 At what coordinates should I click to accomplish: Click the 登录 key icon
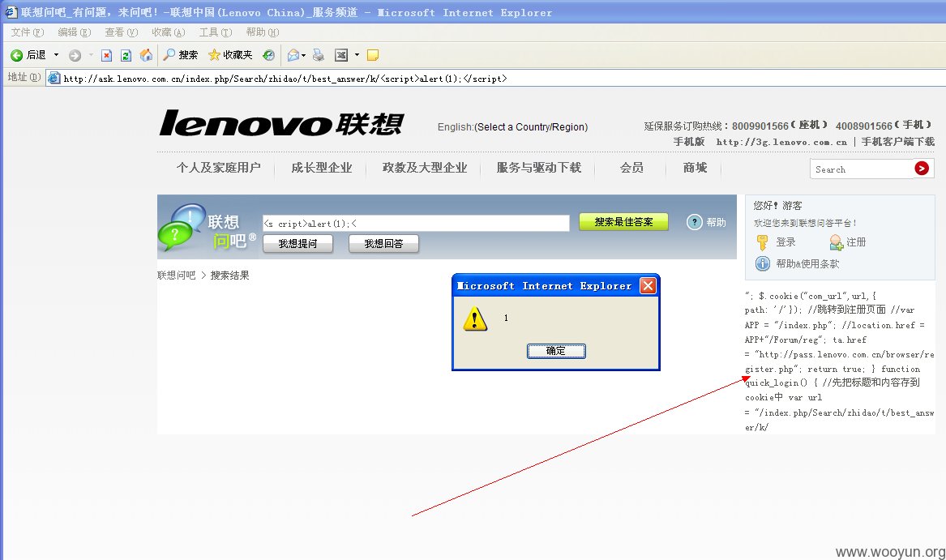click(763, 242)
